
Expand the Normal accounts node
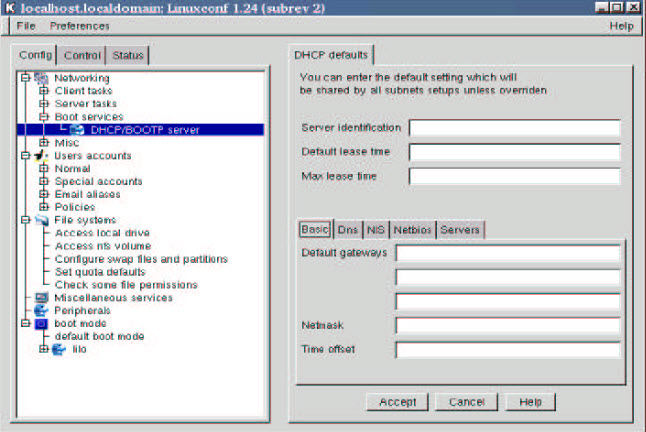tap(44, 168)
